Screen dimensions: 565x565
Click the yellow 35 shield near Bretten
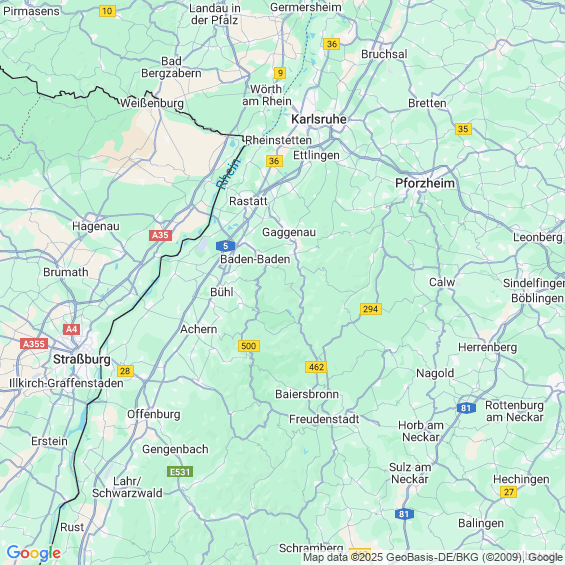pos(463,129)
